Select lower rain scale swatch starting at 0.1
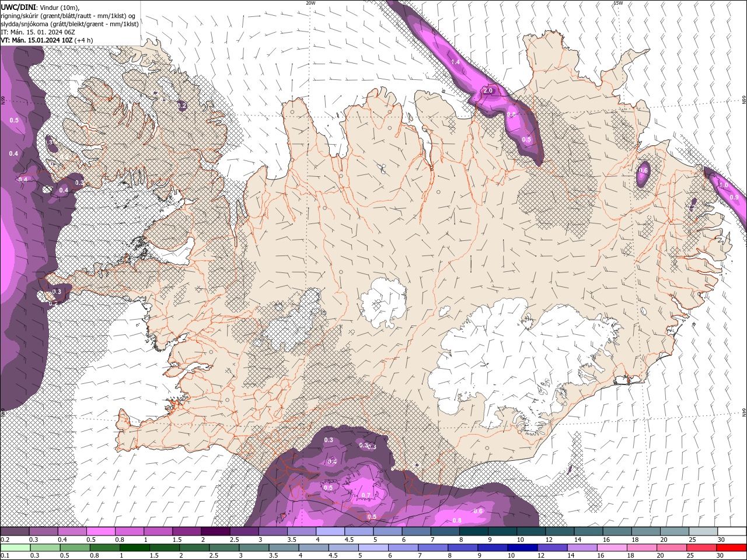The width and height of the screenshot is (747, 560). [x=15, y=548]
